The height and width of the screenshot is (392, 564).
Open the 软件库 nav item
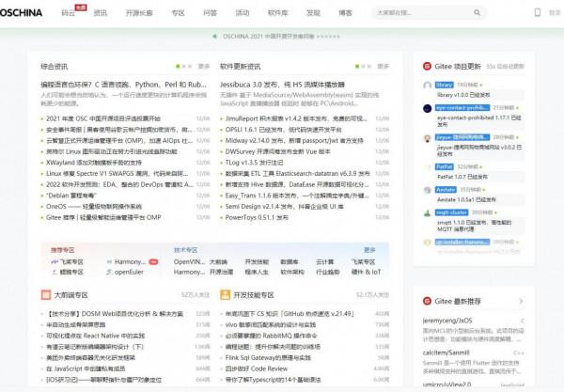coord(277,13)
